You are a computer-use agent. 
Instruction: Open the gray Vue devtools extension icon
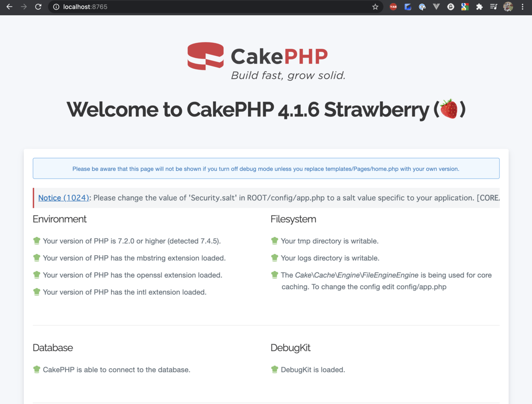[x=436, y=7]
